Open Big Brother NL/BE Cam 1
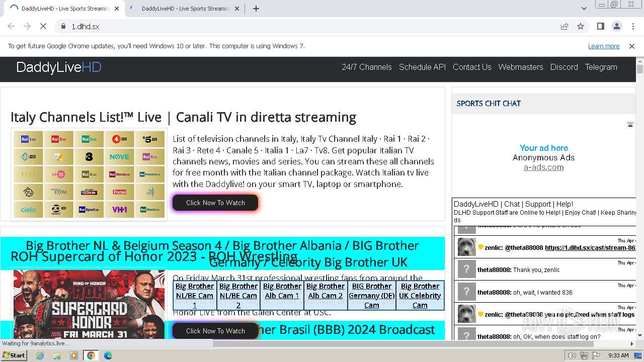The height and width of the screenshot is (362, 644). 195,296
